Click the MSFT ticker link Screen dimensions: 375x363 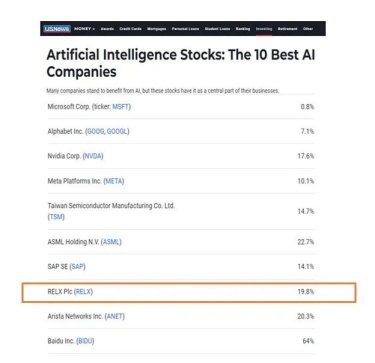[x=120, y=107]
